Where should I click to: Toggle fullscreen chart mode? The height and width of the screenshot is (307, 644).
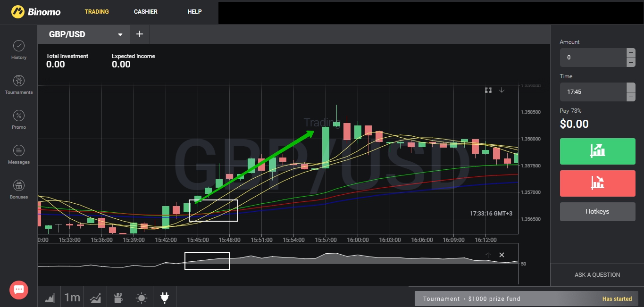click(488, 90)
